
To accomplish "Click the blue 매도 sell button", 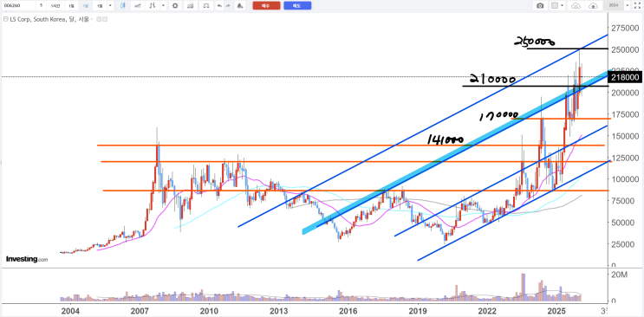I will click(297, 6).
